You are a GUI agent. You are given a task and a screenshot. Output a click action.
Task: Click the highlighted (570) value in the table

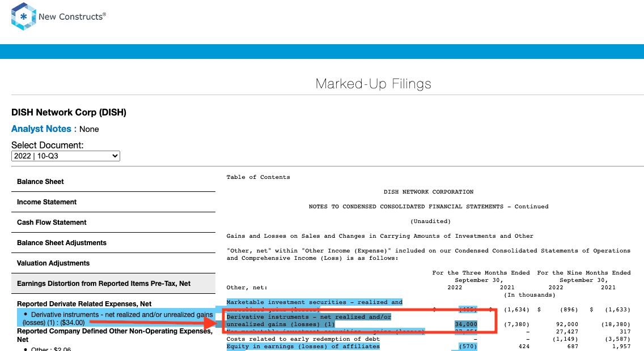[x=468, y=346]
